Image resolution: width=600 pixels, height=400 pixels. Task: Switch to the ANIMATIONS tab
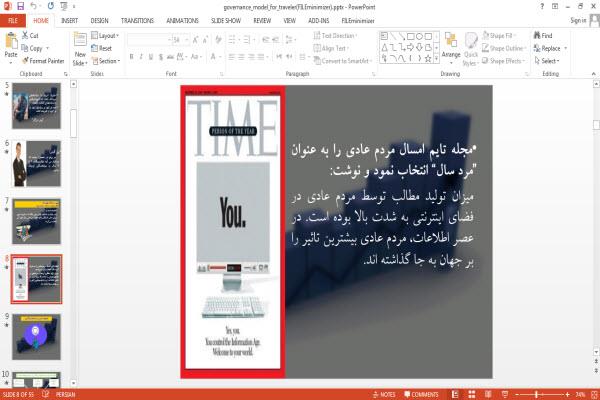(x=183, y=21)
